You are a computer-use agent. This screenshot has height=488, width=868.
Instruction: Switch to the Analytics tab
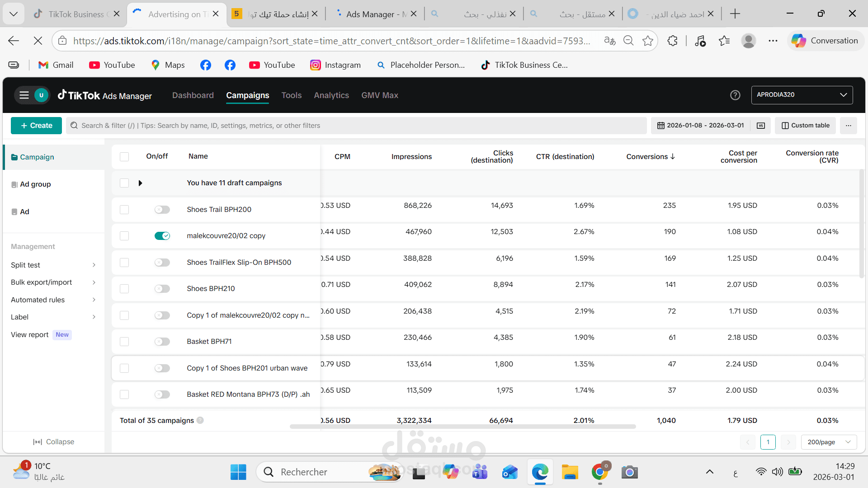(x=331, y=95)
